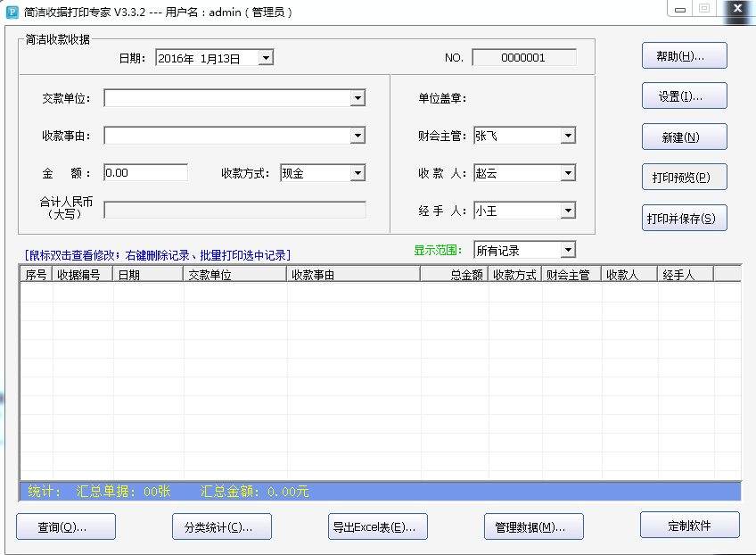Viewport: 756px width, 555px height.
Task: Open the date picker dropdown
Action: pos(264,56)
